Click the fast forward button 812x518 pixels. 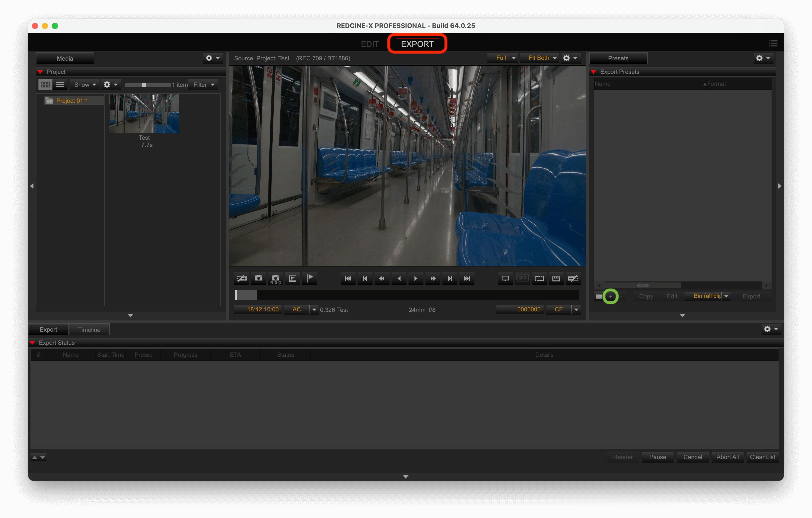tap(433, 278)
